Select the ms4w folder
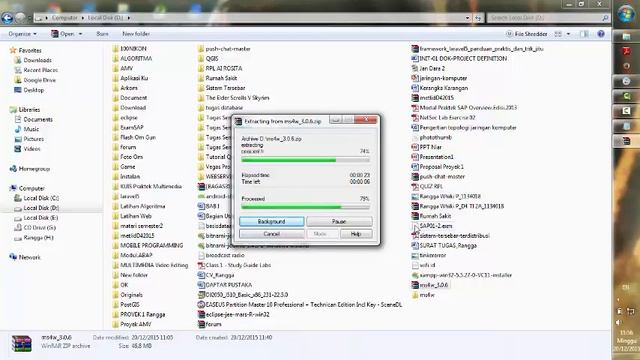 [x=423, y=295]
